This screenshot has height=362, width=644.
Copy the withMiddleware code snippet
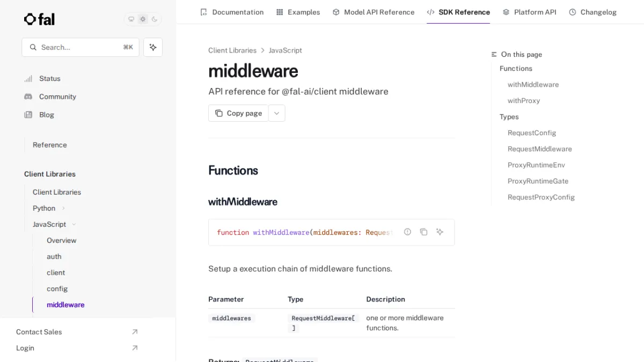pos(423,232)
